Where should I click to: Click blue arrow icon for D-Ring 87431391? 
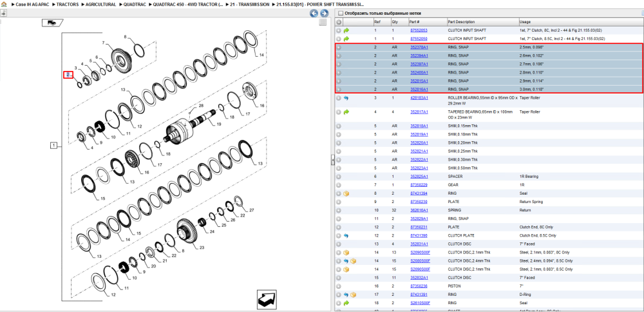pyautogui.click(x=346, y=295)
